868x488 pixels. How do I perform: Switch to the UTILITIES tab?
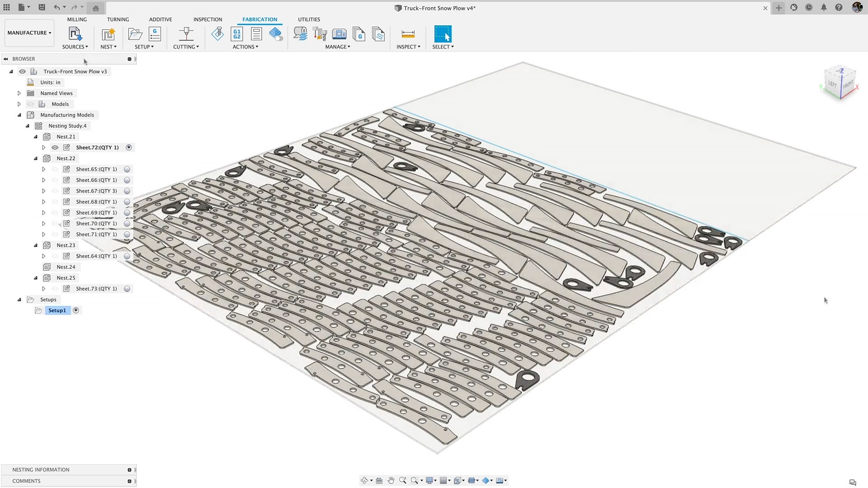click(309, 19)
